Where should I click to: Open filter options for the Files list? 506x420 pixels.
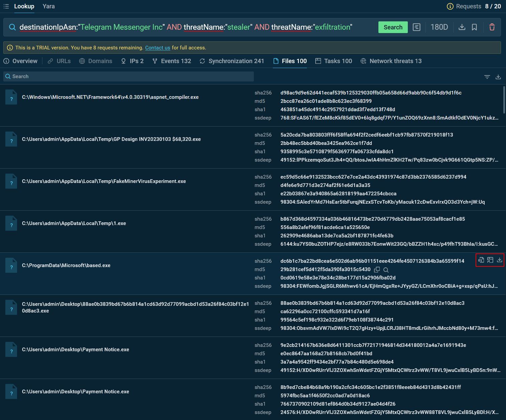[x=487, y=76]
